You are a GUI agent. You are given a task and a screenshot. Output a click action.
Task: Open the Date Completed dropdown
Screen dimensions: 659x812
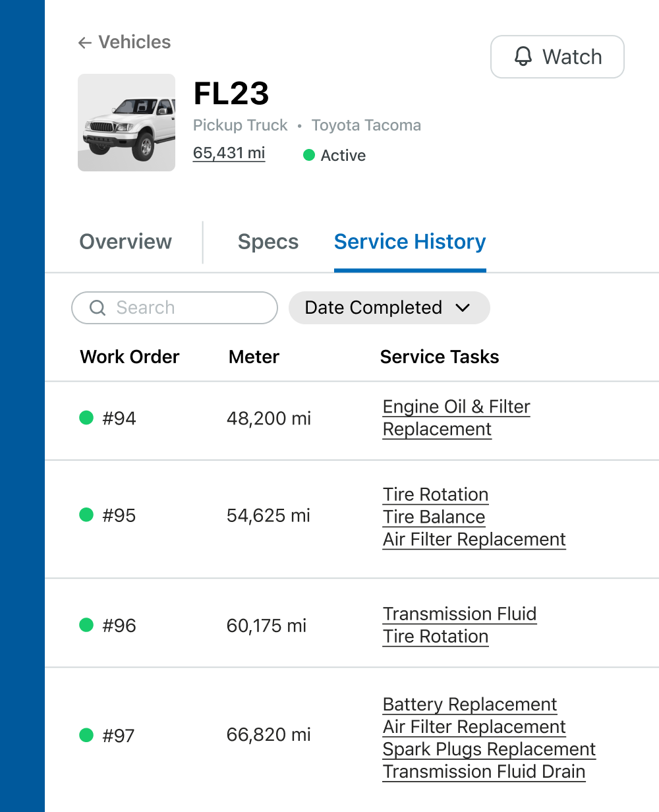(389, 308)
